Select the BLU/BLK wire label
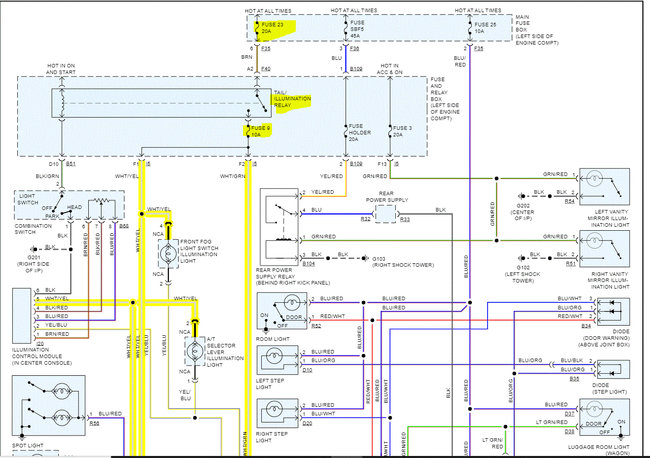650x458 pixels. pyautogui.click(x=572, y=360)
